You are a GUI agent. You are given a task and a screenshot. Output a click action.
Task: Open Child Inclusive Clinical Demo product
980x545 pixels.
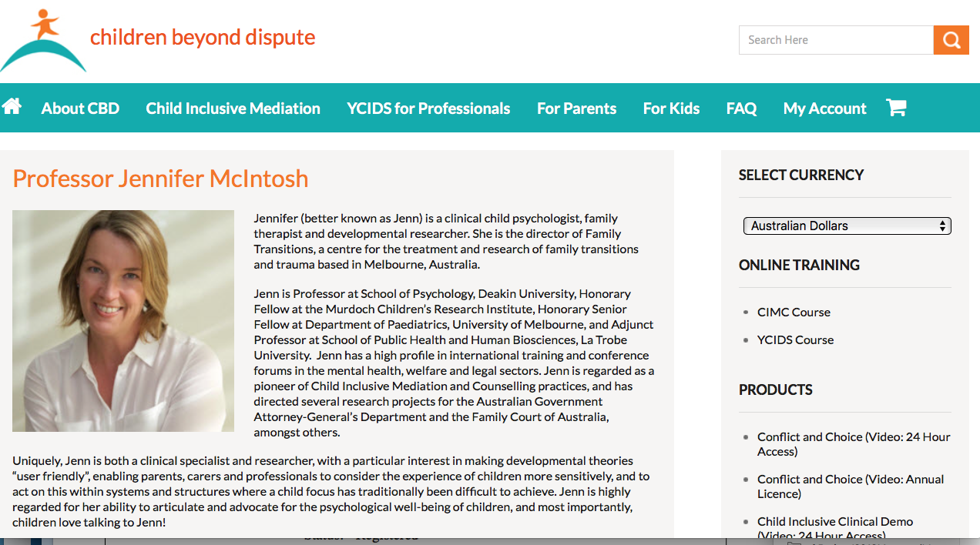(x=834, y=523)
